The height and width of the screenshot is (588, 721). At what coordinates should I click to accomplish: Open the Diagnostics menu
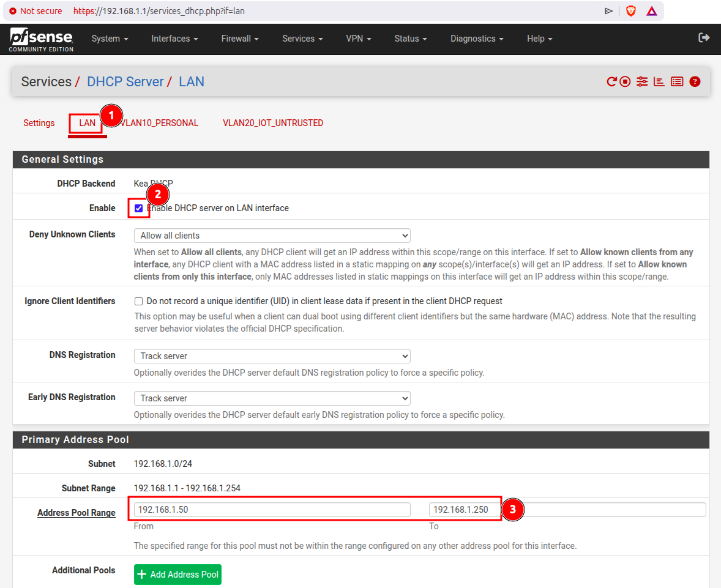pos(477,39)
